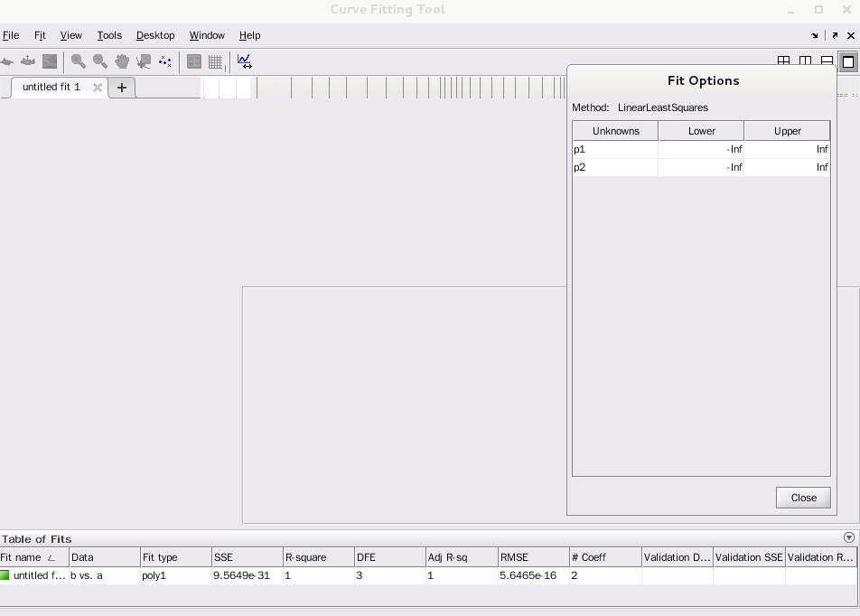Click the DFE value 3 cell
The width and height of the screenshot is (860, 616).
390,575
